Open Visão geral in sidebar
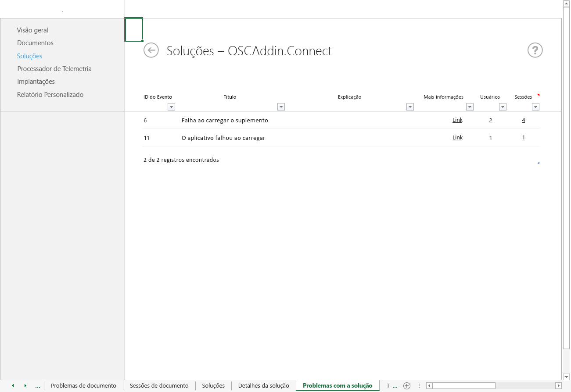Viewport: 571px width, 392px height. tap(32, 30)
